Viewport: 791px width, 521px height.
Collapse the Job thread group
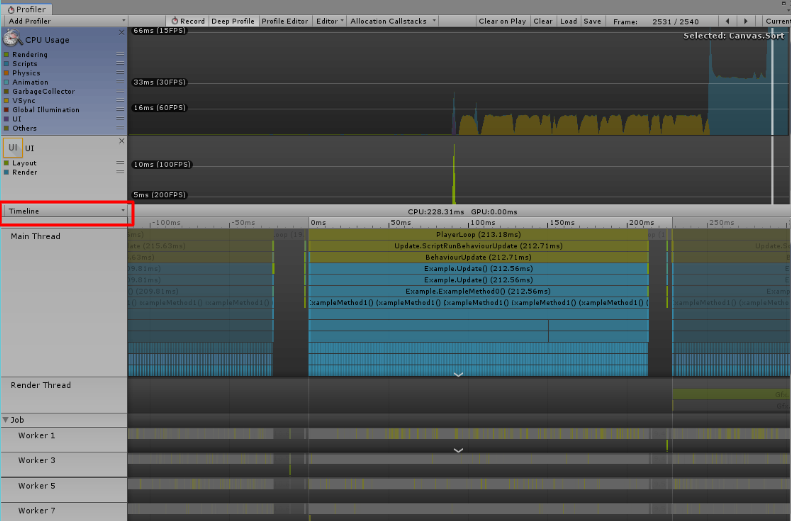pos(6,420)
